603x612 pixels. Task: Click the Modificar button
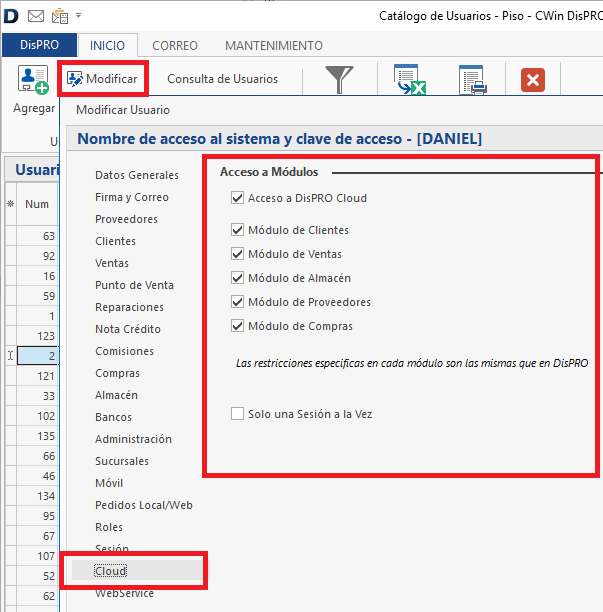pos(103,79)
